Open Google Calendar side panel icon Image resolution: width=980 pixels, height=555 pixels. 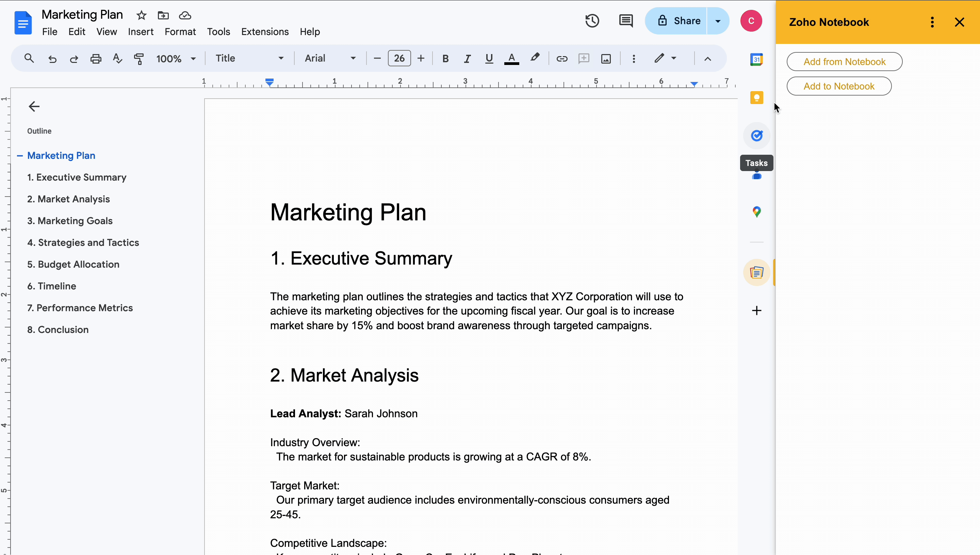pyautogui.click(x=756, y=60)
